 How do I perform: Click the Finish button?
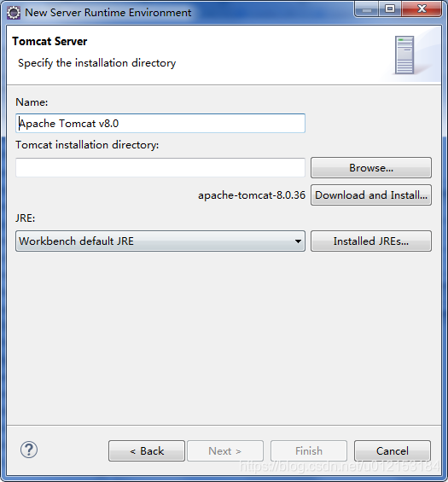(309, 451)
